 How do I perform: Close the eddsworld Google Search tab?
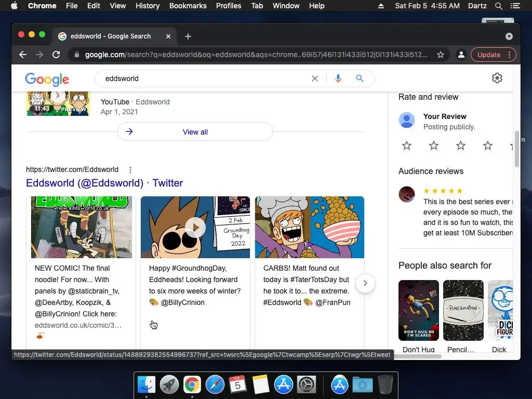(168, 36)
